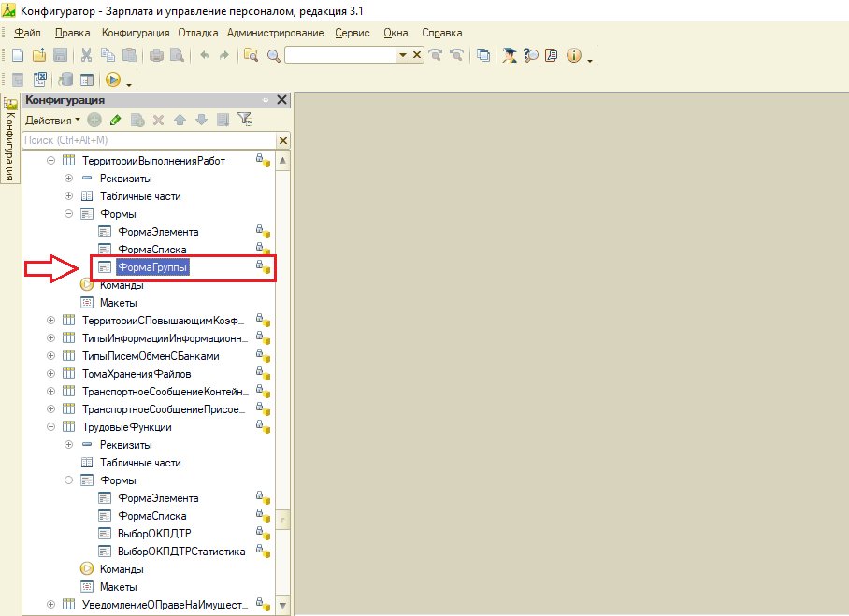849x616 pixels.
Task: Expand Реквизиты under ТерриторииВыполненияРабот
Action: point(69,179)
